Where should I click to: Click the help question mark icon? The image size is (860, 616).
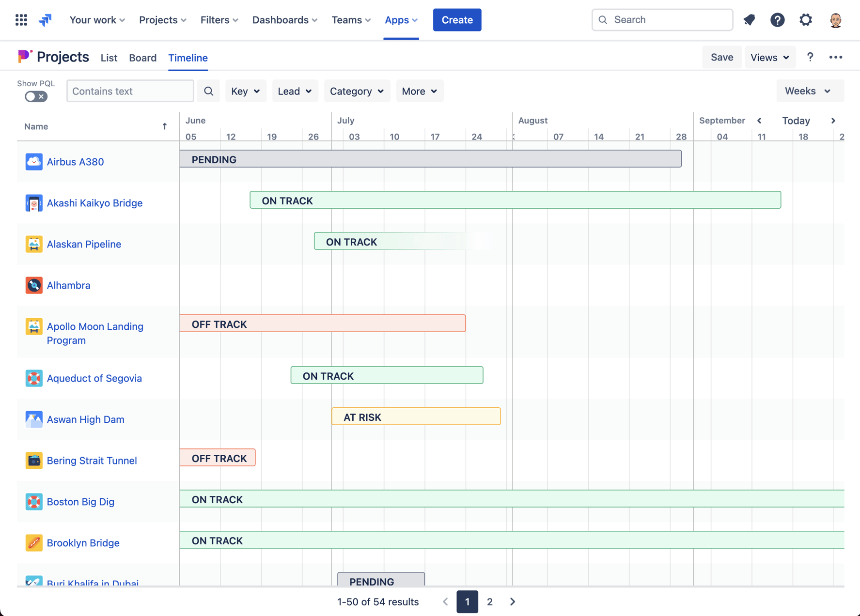click(x=778, y=20)
